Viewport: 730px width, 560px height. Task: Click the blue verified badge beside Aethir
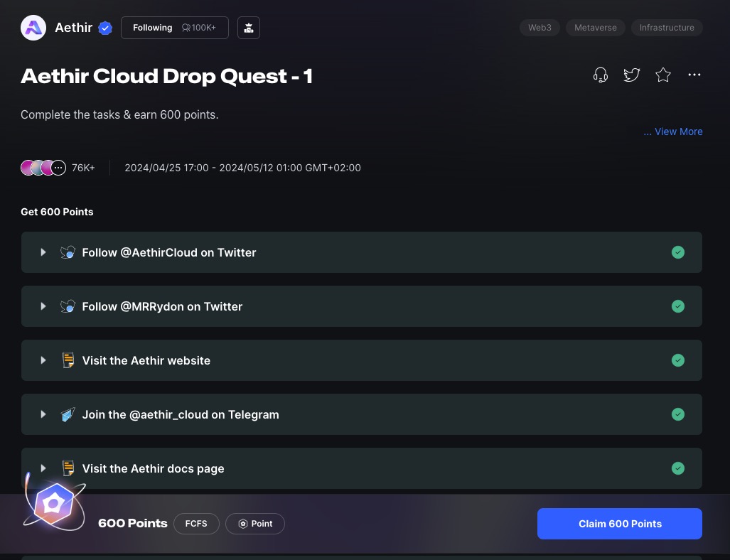(105, 28)
